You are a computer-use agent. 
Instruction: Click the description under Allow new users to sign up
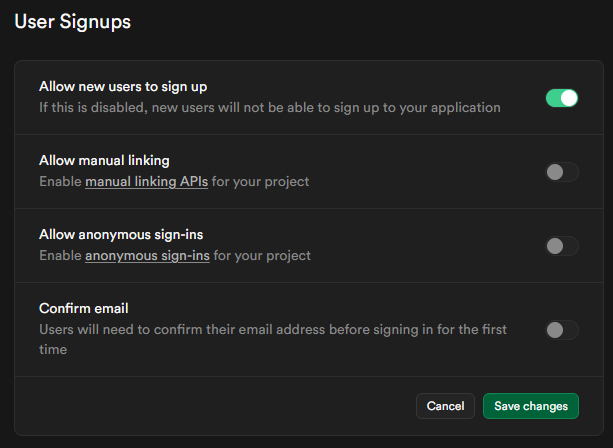point(270,107)
